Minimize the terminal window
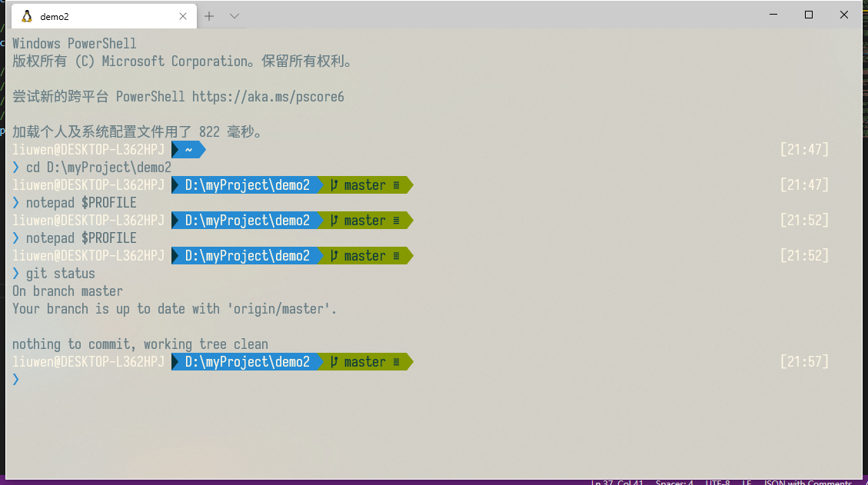Screen dimensions: 868x485 coord(773,15)
